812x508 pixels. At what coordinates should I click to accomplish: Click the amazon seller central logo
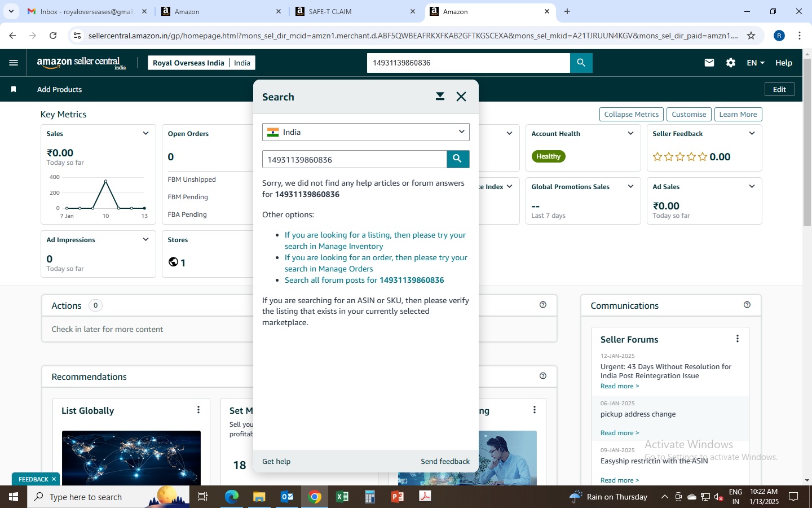81,63
